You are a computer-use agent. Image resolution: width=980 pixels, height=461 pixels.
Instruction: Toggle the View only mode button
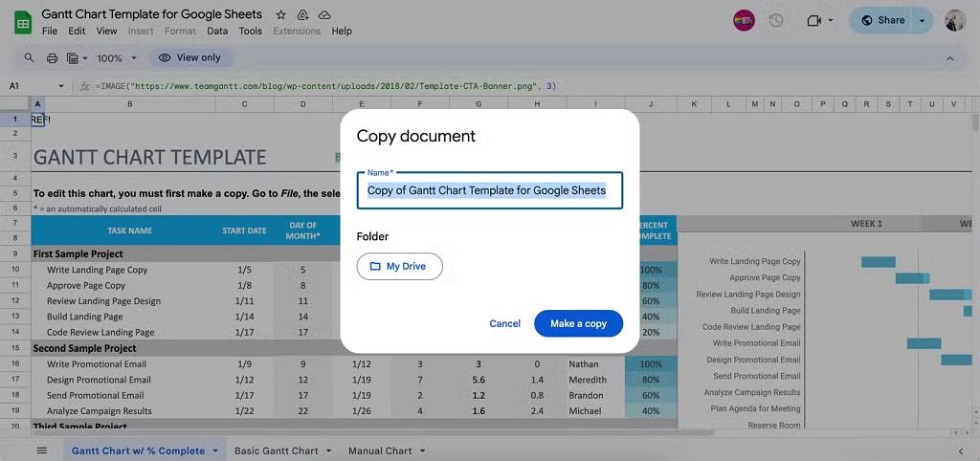[x=191, y=57]
